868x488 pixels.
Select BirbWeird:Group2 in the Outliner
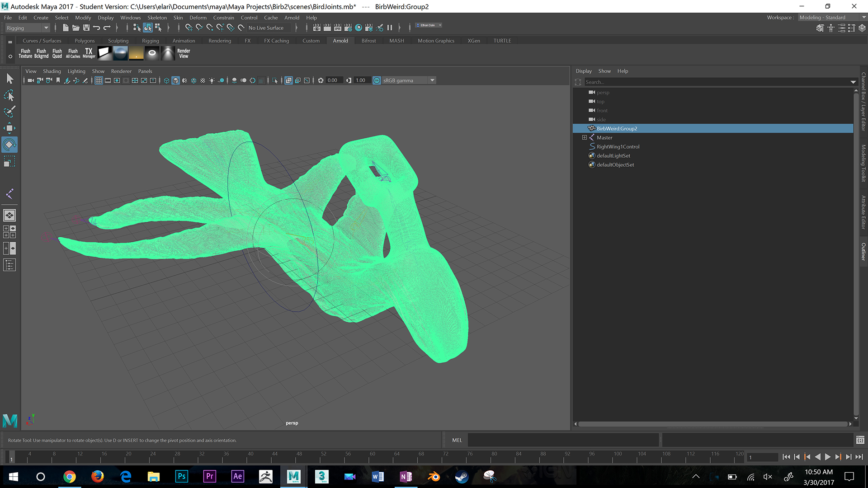click(x=713, y=128)
